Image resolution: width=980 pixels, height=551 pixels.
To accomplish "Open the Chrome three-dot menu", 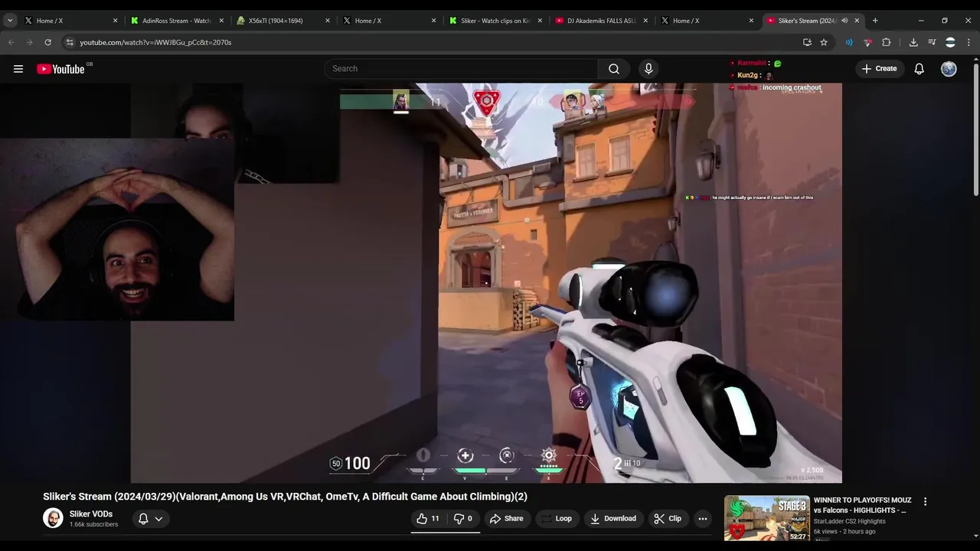I will (x=969, y=42).
